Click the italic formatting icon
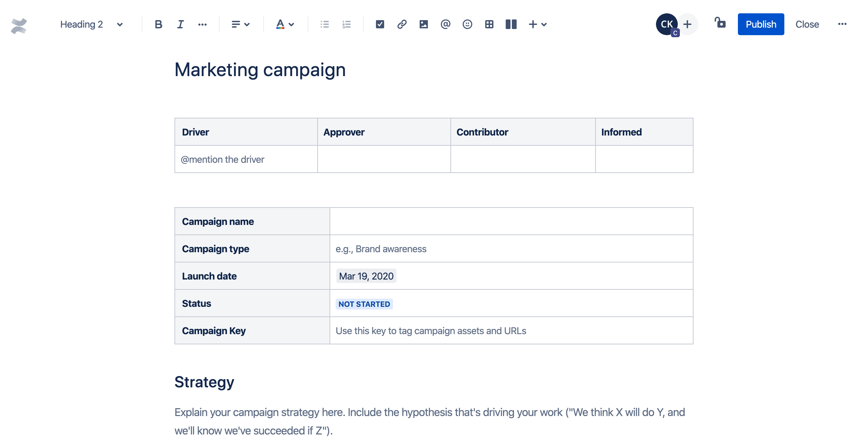Screen dimensions: 868x443 180,24
